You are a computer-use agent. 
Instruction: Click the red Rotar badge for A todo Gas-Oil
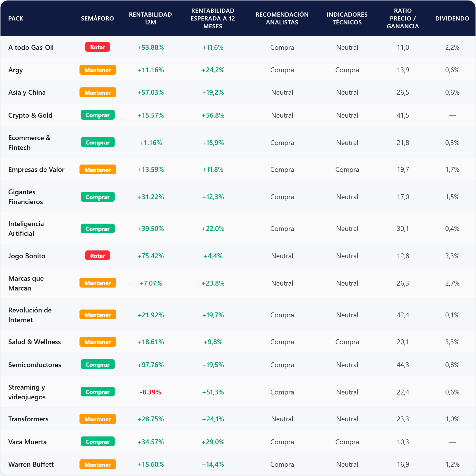pos(97,47)
